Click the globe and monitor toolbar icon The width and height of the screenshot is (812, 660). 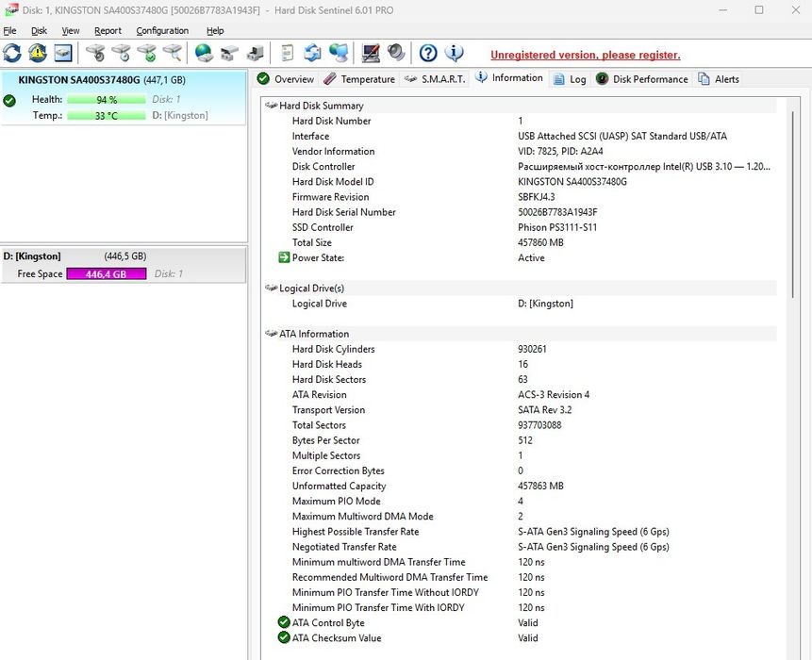339,53
